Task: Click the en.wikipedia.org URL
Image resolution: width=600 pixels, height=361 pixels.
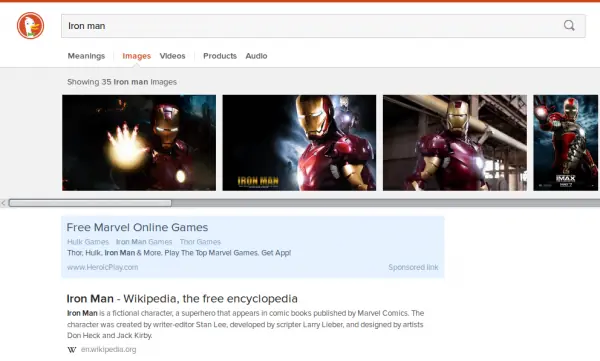Action: click(109, 350)
